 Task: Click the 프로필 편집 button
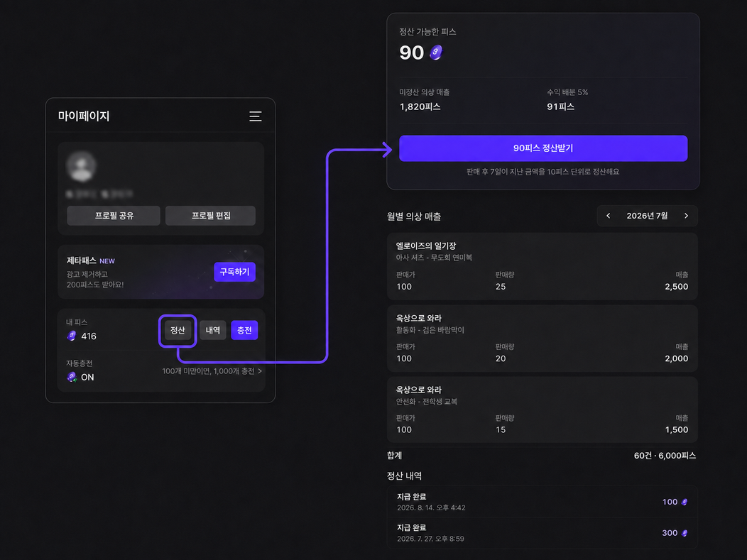211,216
